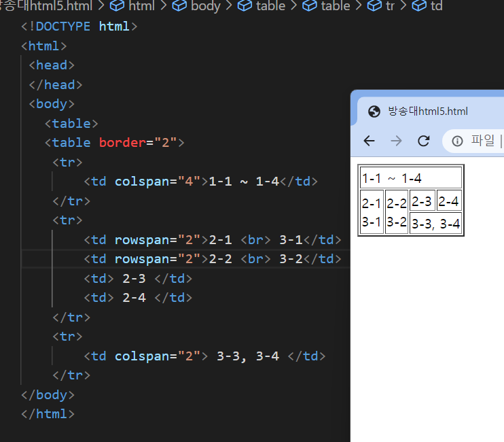Click the closing </html> tag line

coord(48,414)
